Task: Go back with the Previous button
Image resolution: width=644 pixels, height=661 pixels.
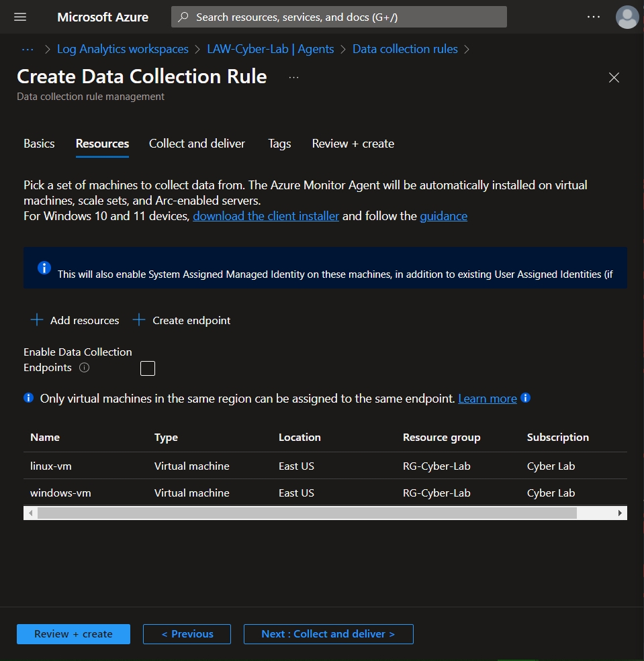Action: (x=187, y=633)
